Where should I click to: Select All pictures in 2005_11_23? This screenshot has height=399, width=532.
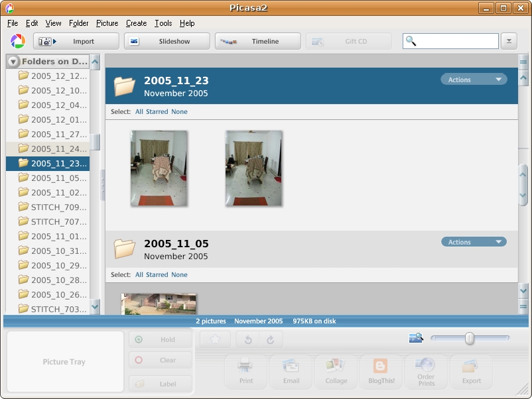click(x=139, y=111)
